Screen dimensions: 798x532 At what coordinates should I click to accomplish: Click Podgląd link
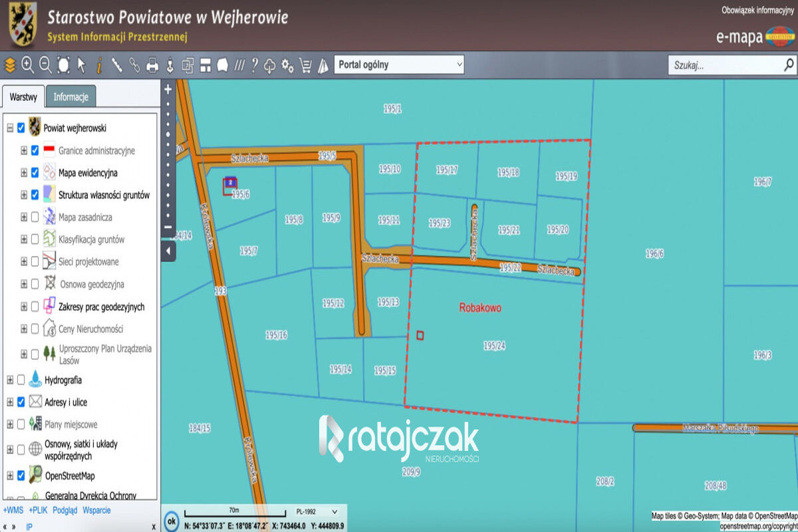click(x=65, y=511)
